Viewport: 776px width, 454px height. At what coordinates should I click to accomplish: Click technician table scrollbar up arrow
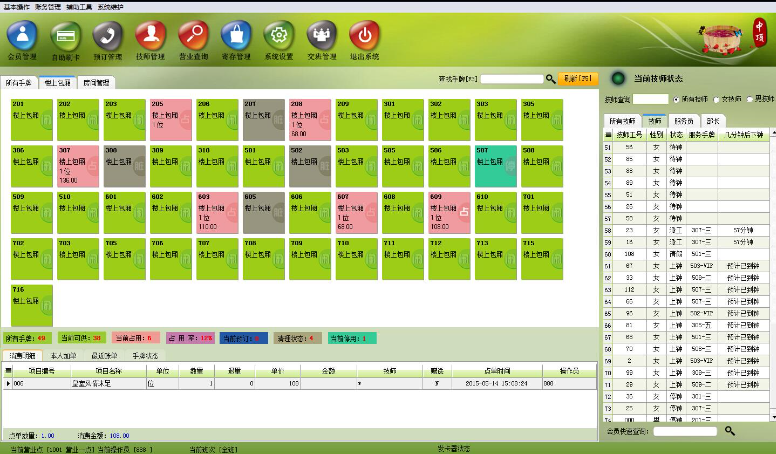[x=773, y=134]
